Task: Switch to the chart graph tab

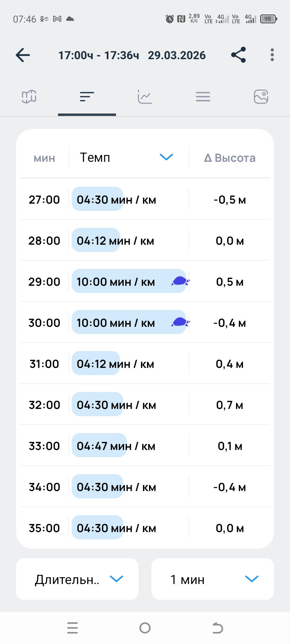Action: (145, 97)
